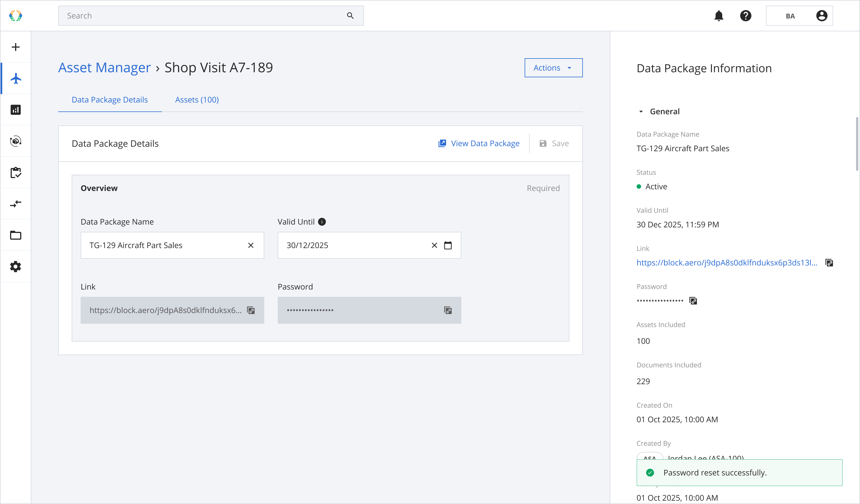Image resolution: width=860 pixels, height=504 pixels.
Task: Click View Data Package link
Action: (479, 143)
